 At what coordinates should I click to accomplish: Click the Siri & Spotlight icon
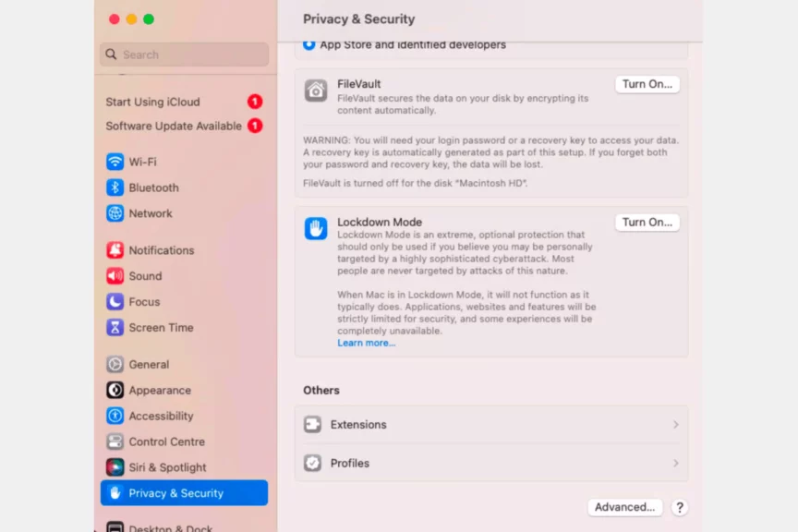(115, 467)
